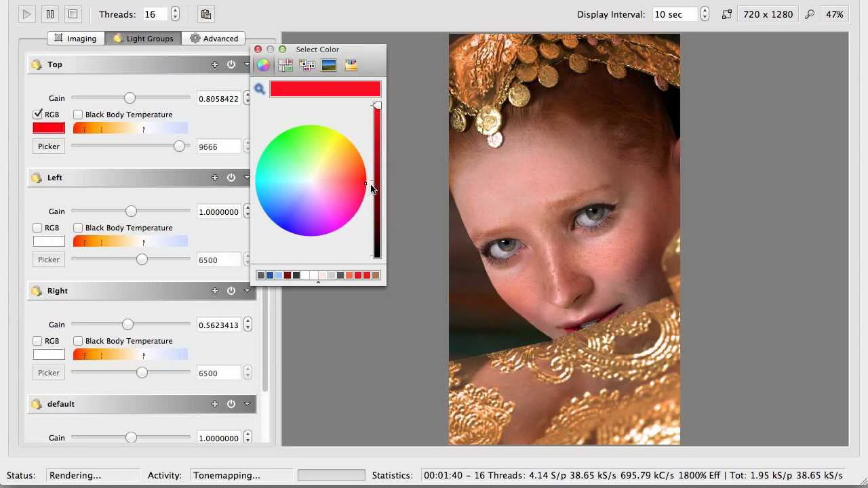Choose the crayons color picker icon

pyautogui.click(x=351, y=65)
